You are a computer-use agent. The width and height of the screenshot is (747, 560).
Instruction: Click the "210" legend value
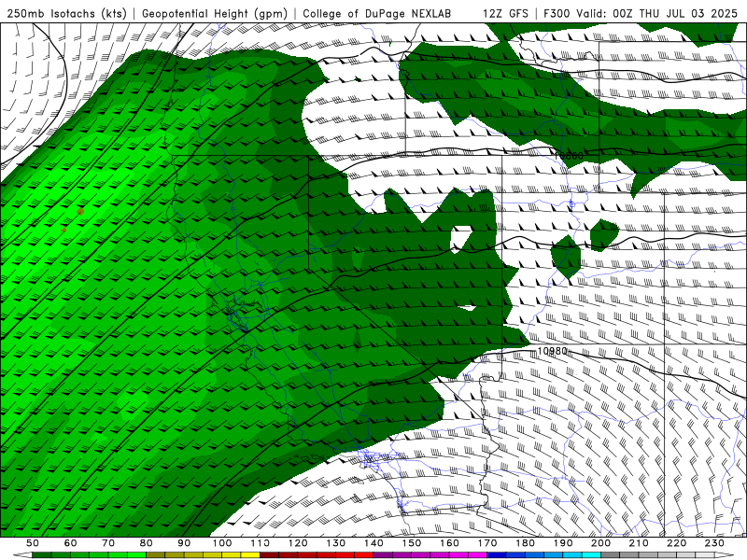pos(639,543)
